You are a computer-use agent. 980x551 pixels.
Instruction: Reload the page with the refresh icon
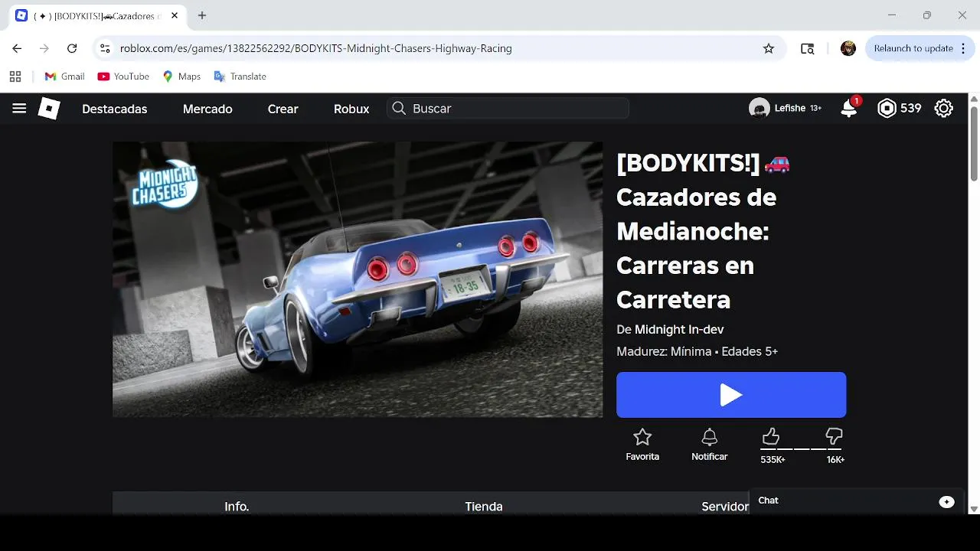[72, 48]
